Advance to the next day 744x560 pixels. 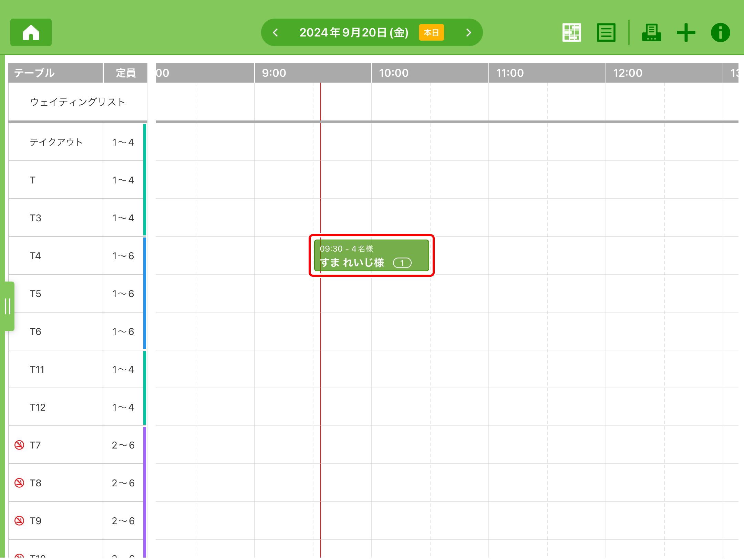tap(468, 33)
